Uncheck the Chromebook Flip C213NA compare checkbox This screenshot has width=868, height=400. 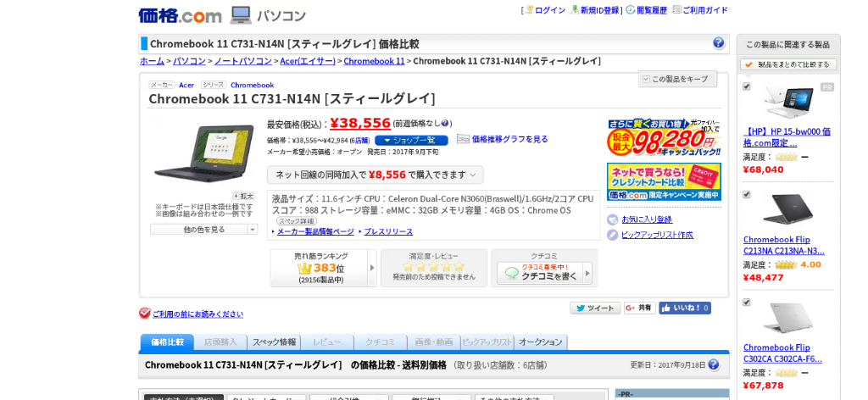(747, 194)
